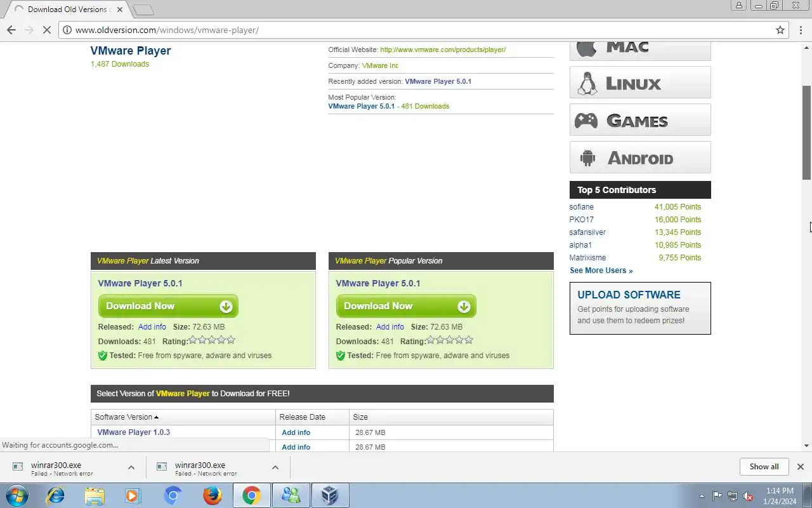Open VMware Player 5.0.1 title in Popular Version
Screen dimensions: 812x508
378,283
